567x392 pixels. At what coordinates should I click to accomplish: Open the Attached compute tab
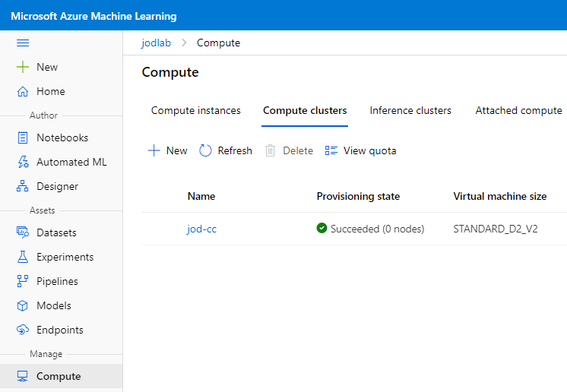(x=518, y=111)
